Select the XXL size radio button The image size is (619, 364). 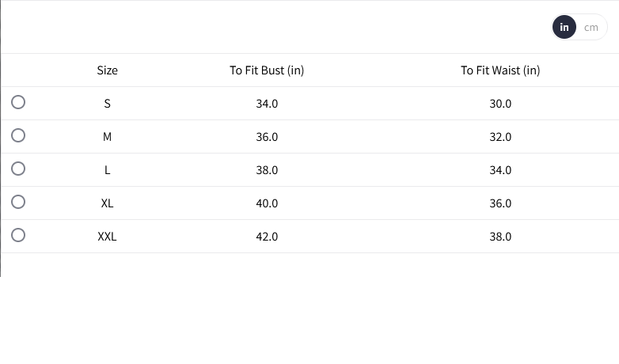tap(18, 235)
